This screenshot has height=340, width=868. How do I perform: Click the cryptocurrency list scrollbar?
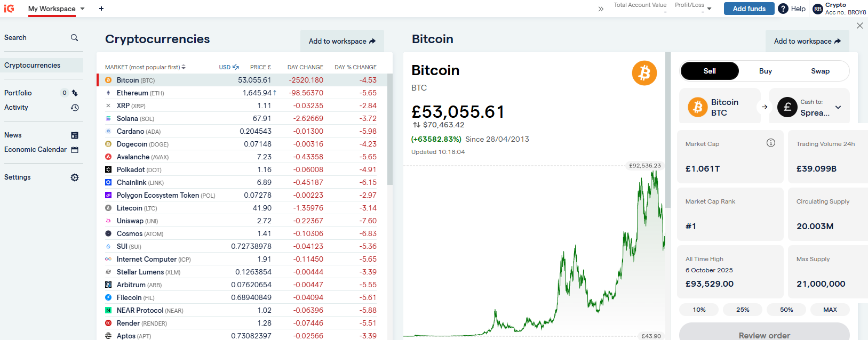coord(390,129)
